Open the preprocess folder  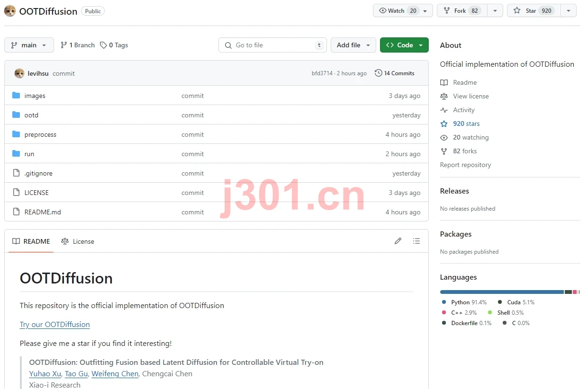click(x=40, y=134)
